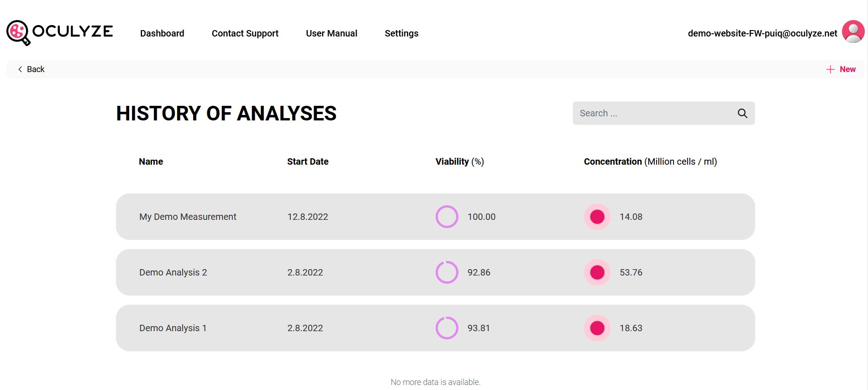
Task: Focus the Search input field
Action: click(663, 113)
